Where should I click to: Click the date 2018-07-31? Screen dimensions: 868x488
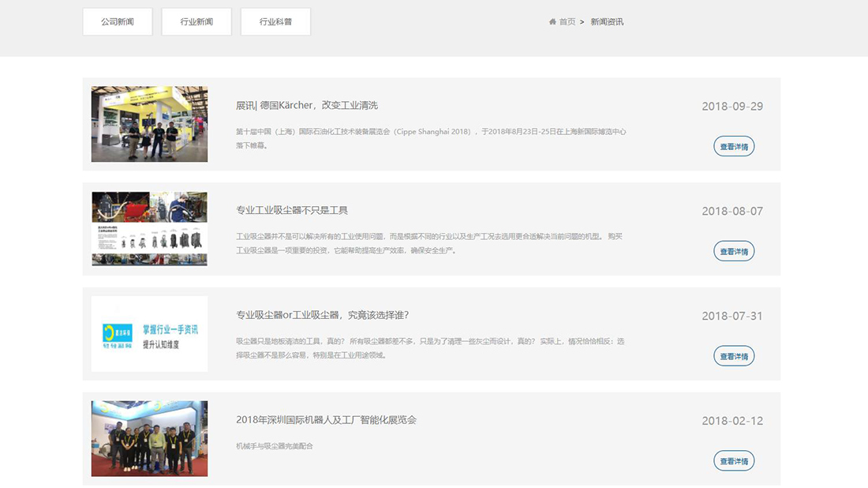click(x=732, y=316)
